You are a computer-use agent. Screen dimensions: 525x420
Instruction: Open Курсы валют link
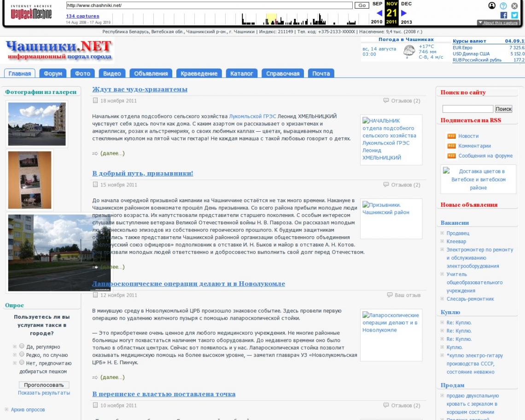[469, 41]
